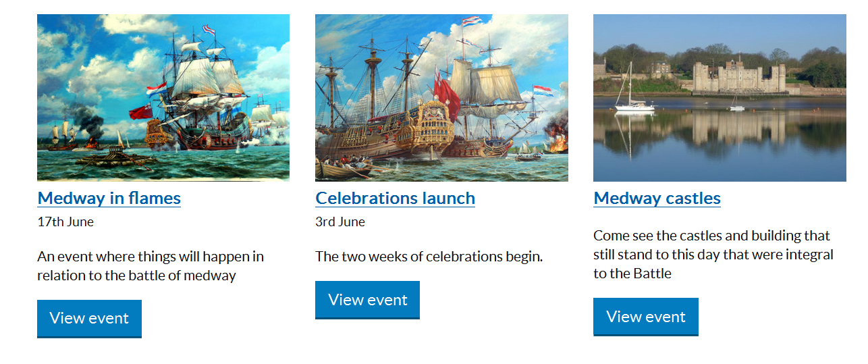The image size is (868, 364).
Task: Click the burning ship in Celebrations launch painting
Action: point(558,143)
